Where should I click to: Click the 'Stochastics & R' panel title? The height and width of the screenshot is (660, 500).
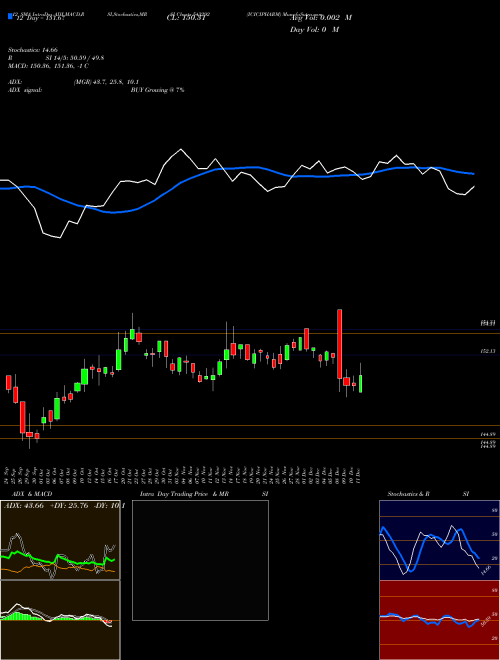point(409,494)
